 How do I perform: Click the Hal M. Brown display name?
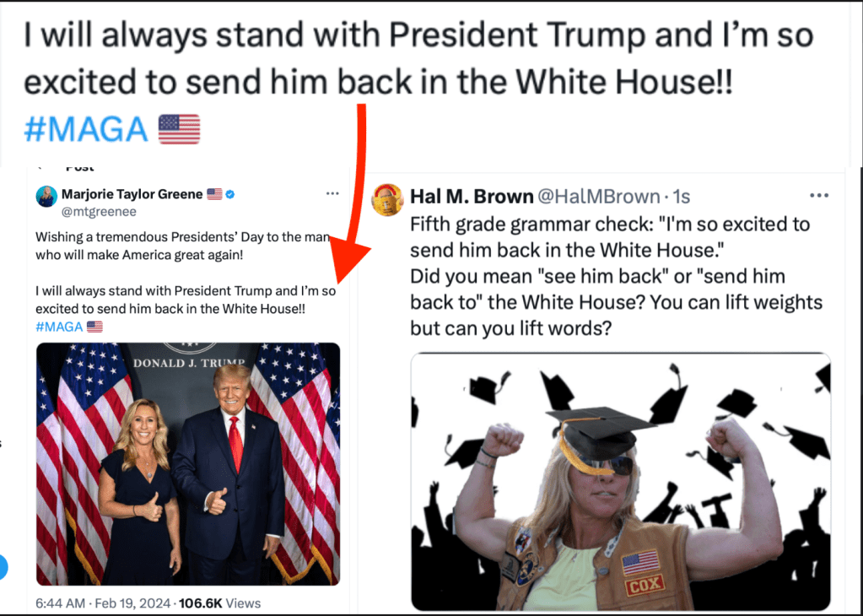[472, 196]
